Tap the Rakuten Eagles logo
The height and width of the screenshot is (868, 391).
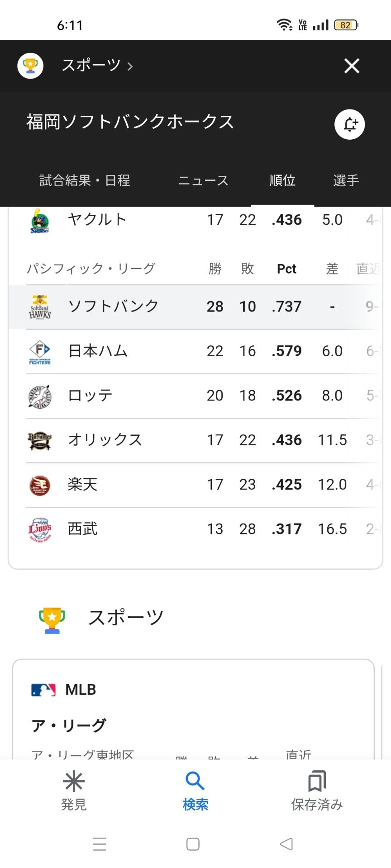coord(40,485)
